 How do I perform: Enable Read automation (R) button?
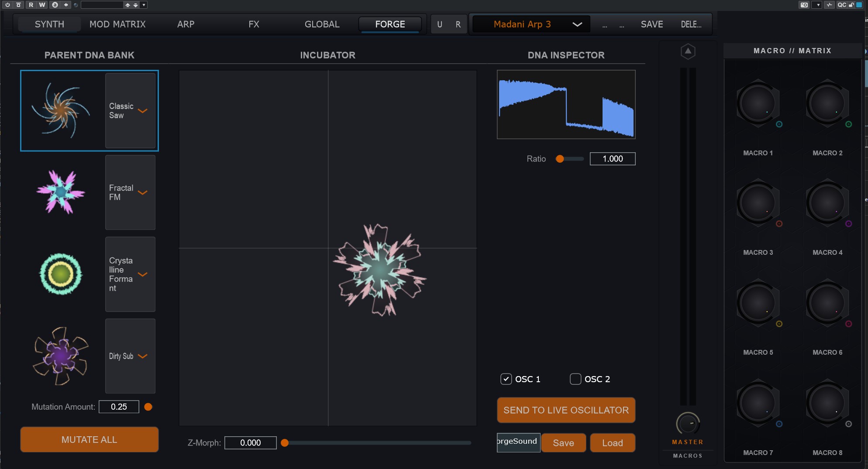pyautogui.click(x=31, y=5)
